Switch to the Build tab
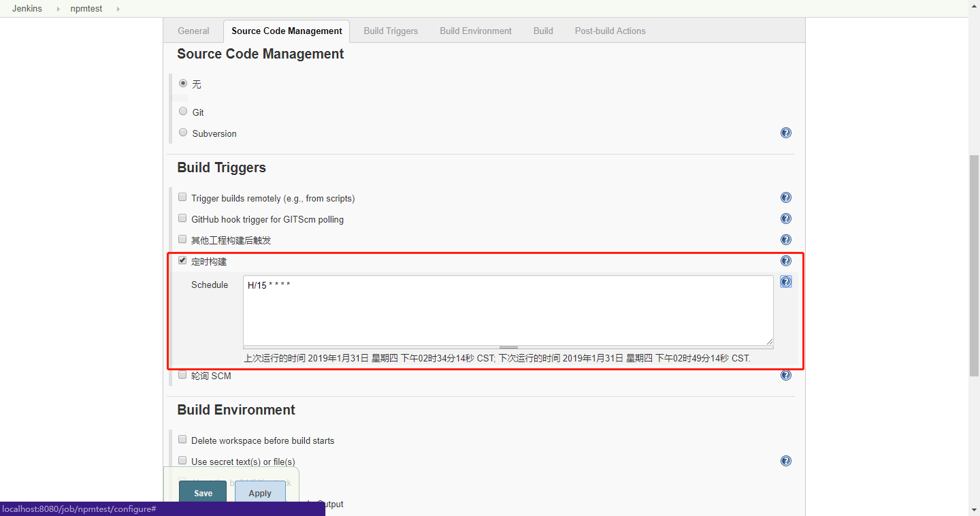980x516 pixels. (543, 31)
